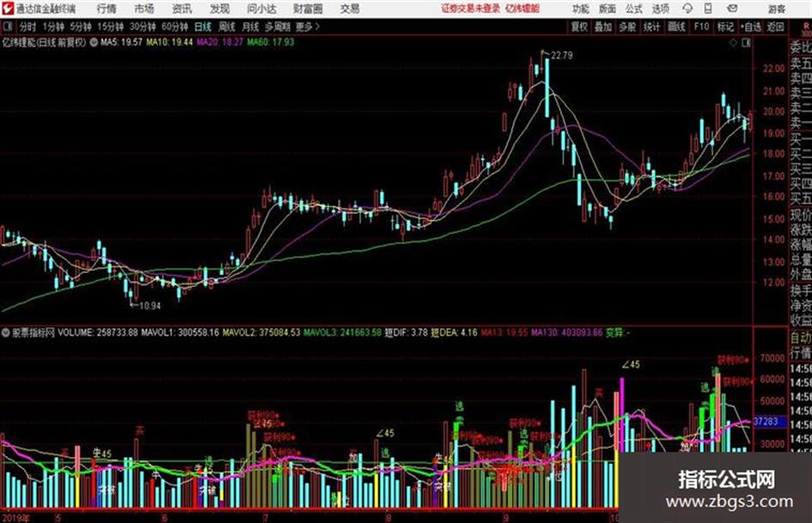Click the 证券交易未登录 login link
This screenshot has height=523, width=812.
point(470,9)
